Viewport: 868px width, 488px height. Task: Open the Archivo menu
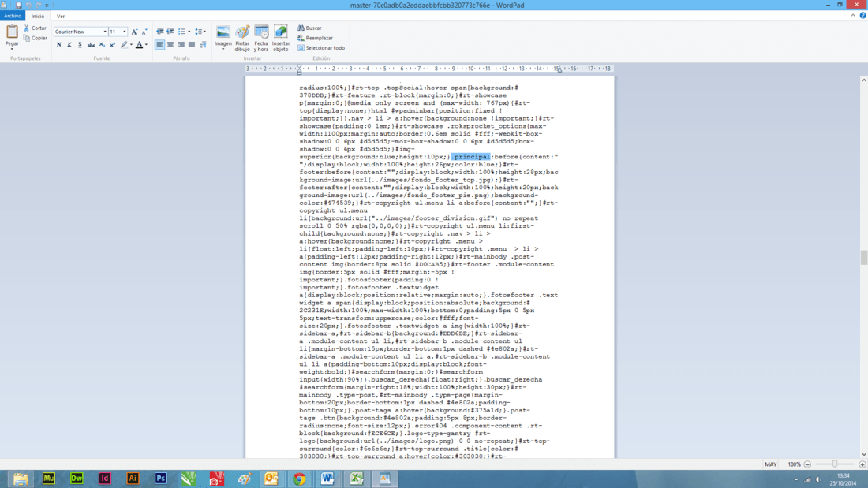tap(12, 16)
